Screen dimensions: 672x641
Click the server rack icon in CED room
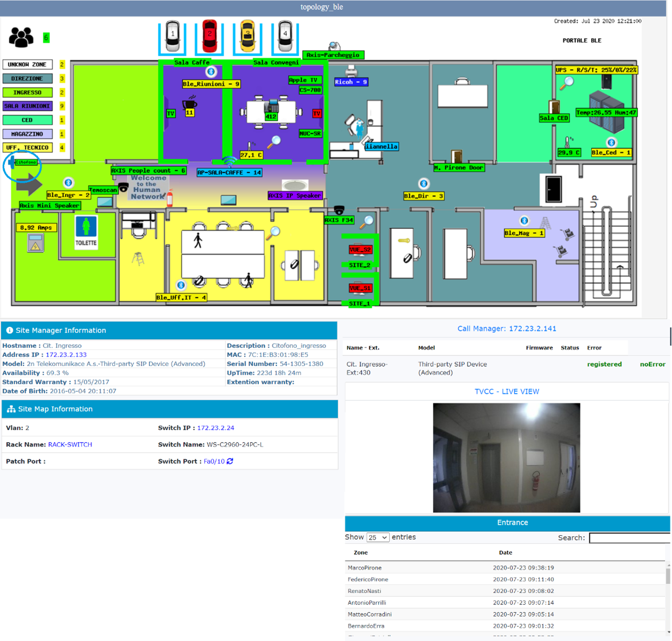[606, 112]
